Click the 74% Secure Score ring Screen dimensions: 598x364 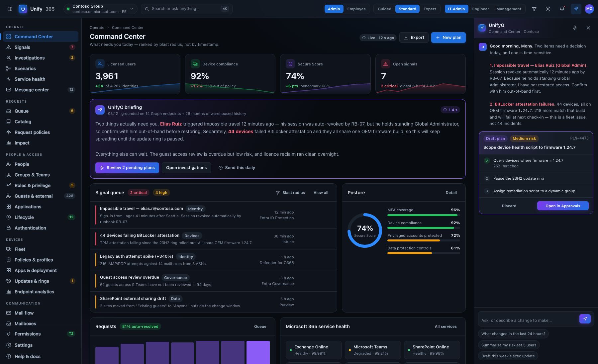(365, 230)
